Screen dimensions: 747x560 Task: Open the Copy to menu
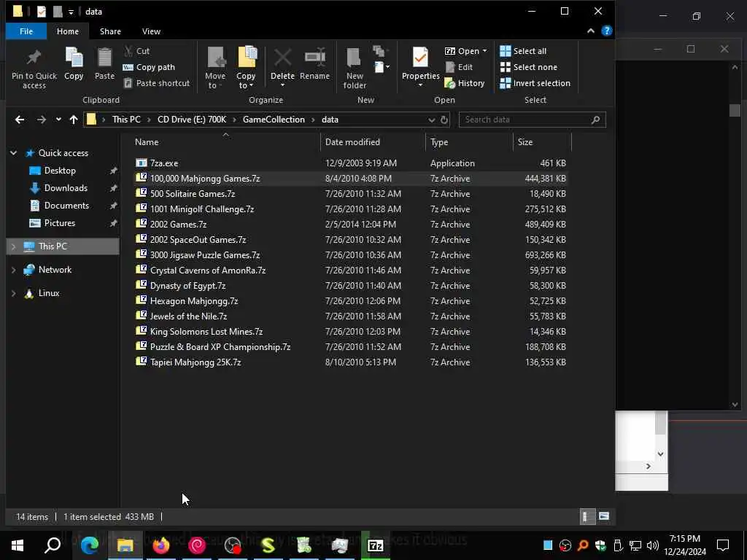(x=247, y=68)
